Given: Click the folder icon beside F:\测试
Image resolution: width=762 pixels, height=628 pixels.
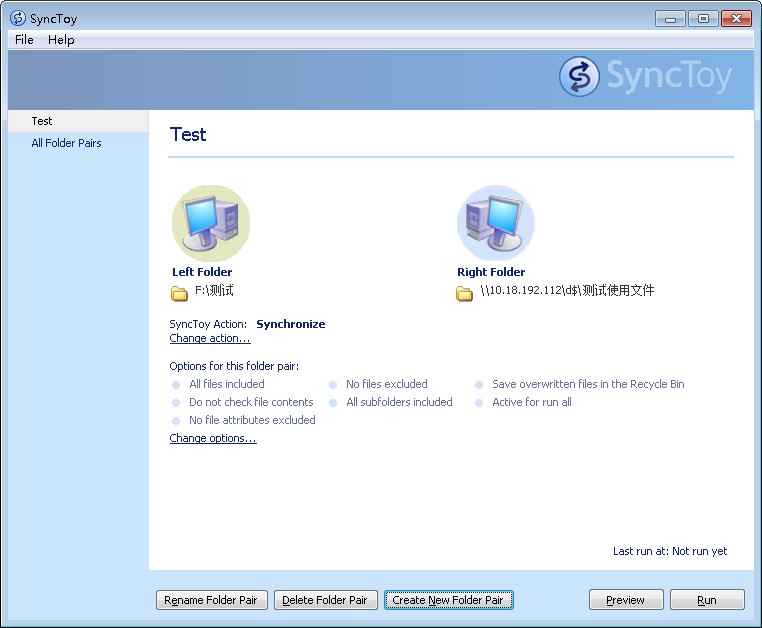Looking at the screenshot, I should pos(179,294).
